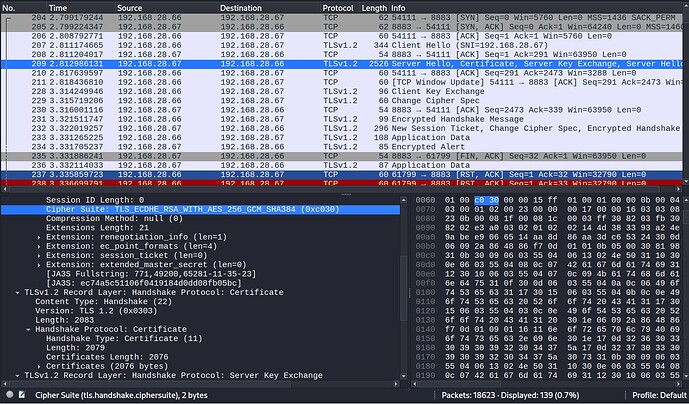Select packet 229 Change Cipher Spec
The width and height of the screenshot is (689, 404).
click(342, 101)
